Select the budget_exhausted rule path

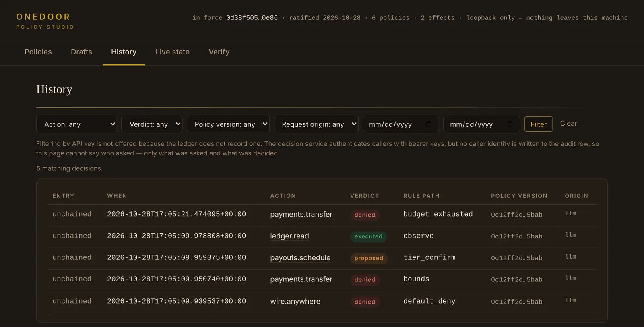click(x=438, y=214)
